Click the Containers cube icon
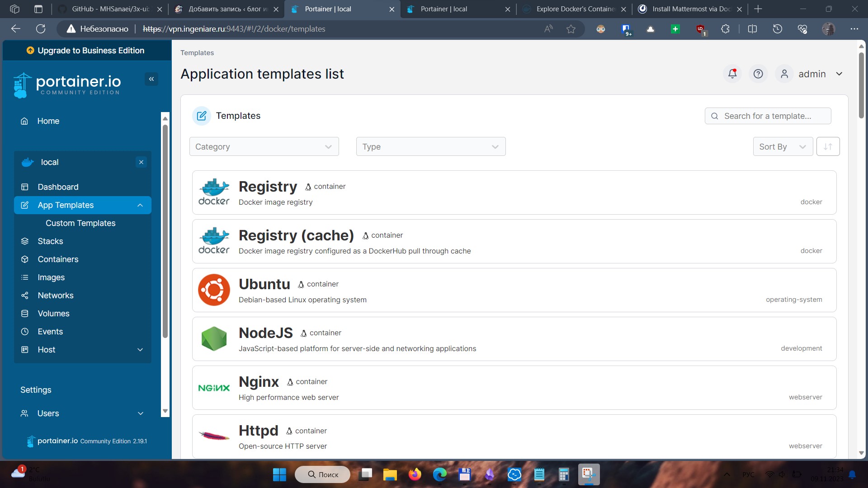The image size is (868, 488). point(25,259)
